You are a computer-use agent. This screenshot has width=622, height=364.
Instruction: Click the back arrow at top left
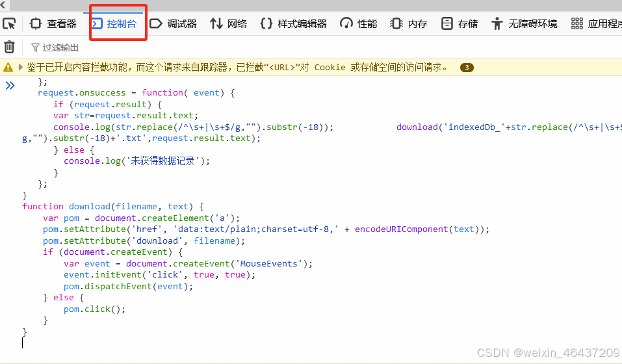click(x=3, y=5)
